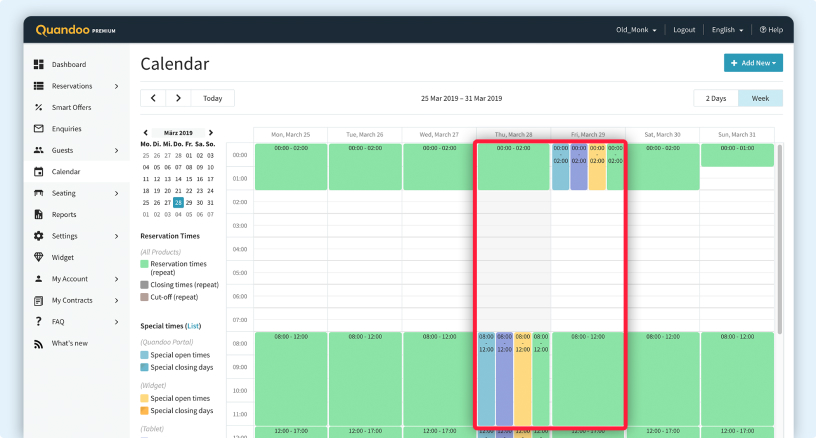Viewport: 816px width, 438px height.
Task: Switch to 2 Days view
Action: pos(716,98)
